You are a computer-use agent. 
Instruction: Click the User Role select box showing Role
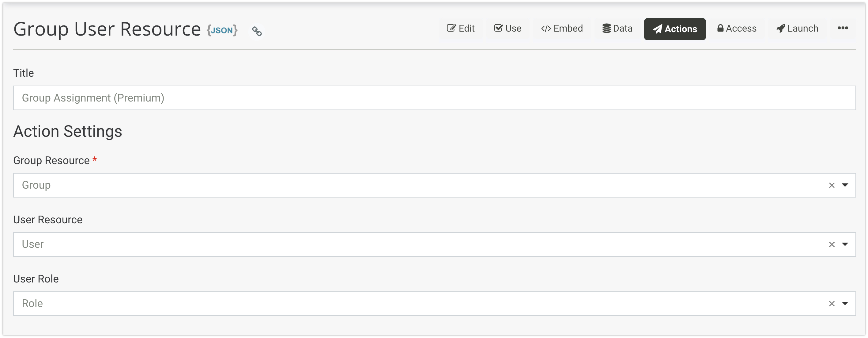click(x=404, y=304)
